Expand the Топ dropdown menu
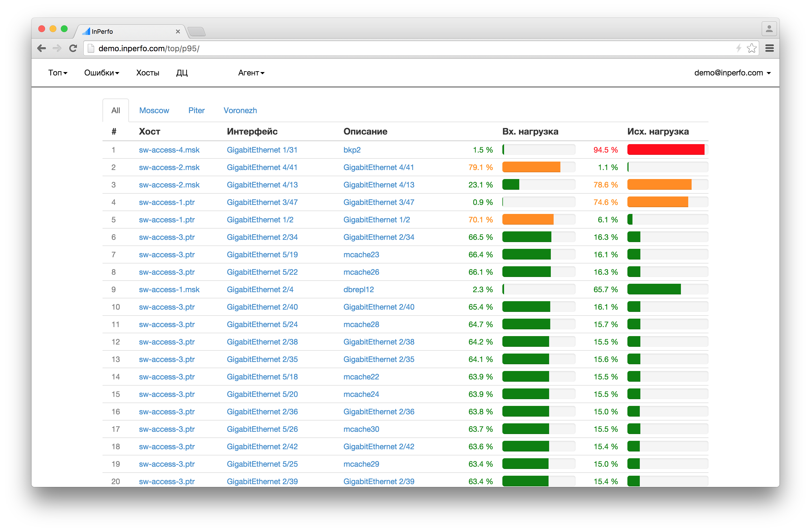811x532 pixels. [x=58, y=73]
